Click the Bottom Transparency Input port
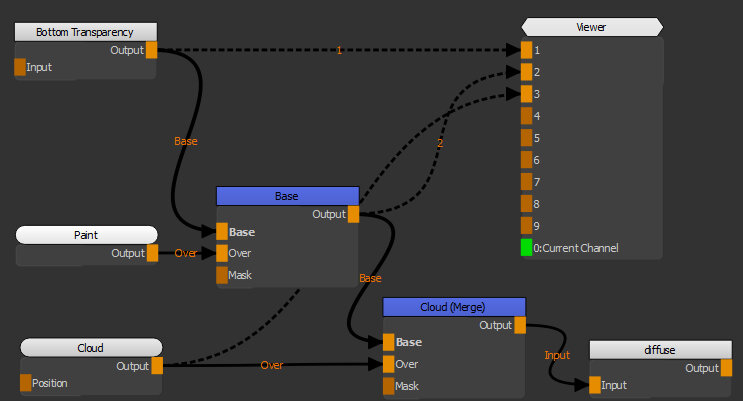The width and height of the screenshot is (743, 401). tap(20, 67)
